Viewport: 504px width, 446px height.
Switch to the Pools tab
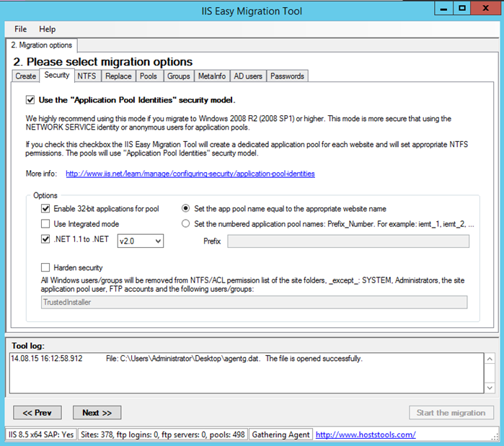tap(149, 76)
